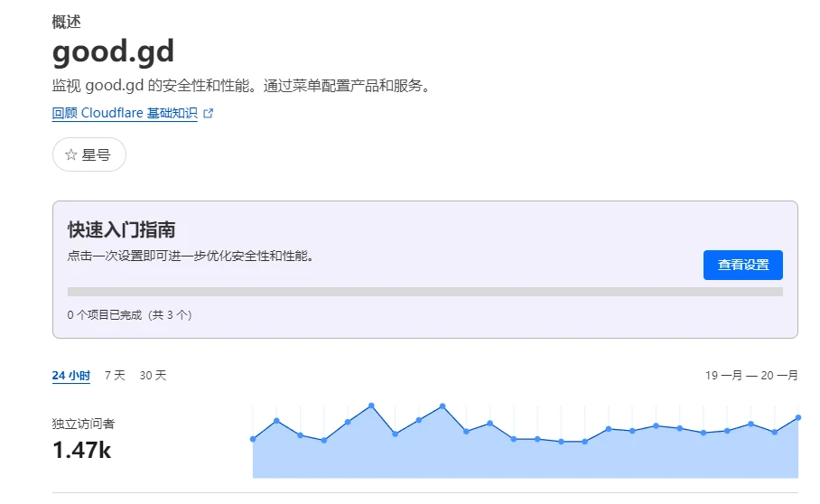820x504 pixels.
Task: Click 0 个项目已完成 (共 3 个) text
Action: [x=130, y=314]
